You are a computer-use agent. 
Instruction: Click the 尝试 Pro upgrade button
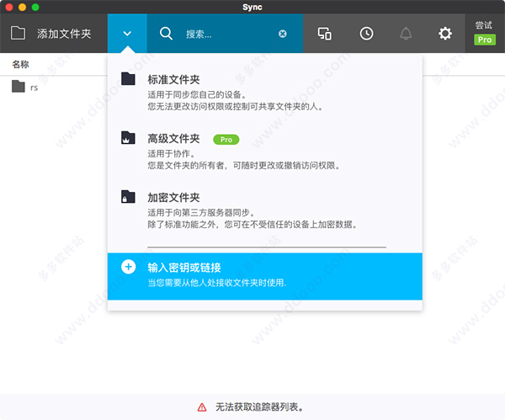point(485,33)
